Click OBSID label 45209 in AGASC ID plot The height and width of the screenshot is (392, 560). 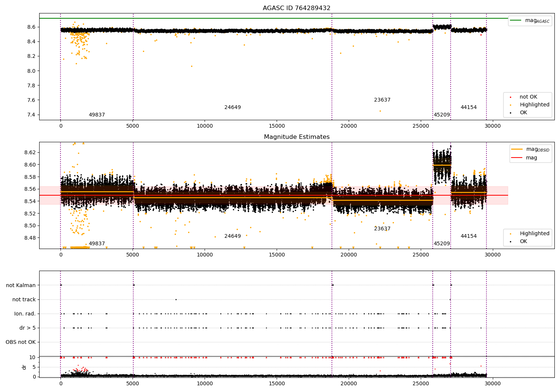point(442,115)
